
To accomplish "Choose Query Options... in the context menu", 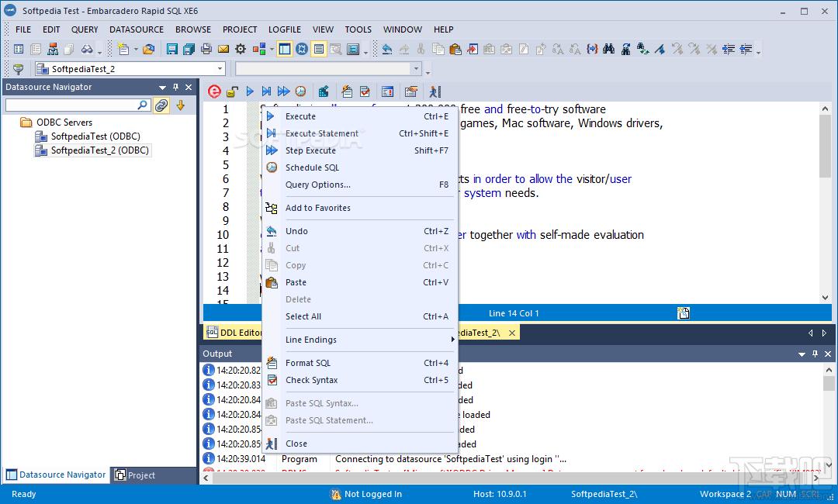I will (359, 185).
